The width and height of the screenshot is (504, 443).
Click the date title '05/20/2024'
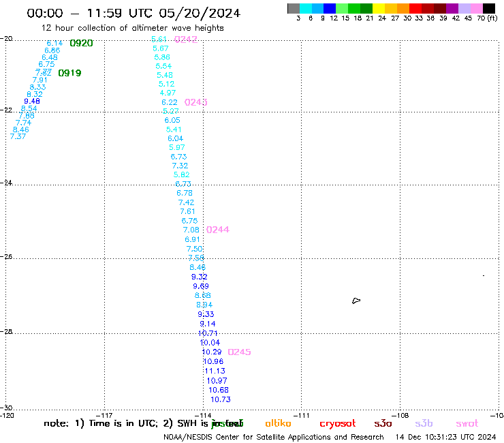200,13
